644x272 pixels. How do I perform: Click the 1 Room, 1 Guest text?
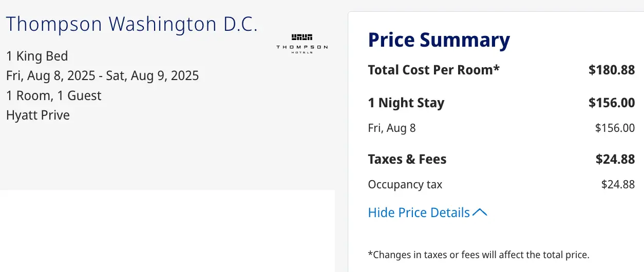54,96
